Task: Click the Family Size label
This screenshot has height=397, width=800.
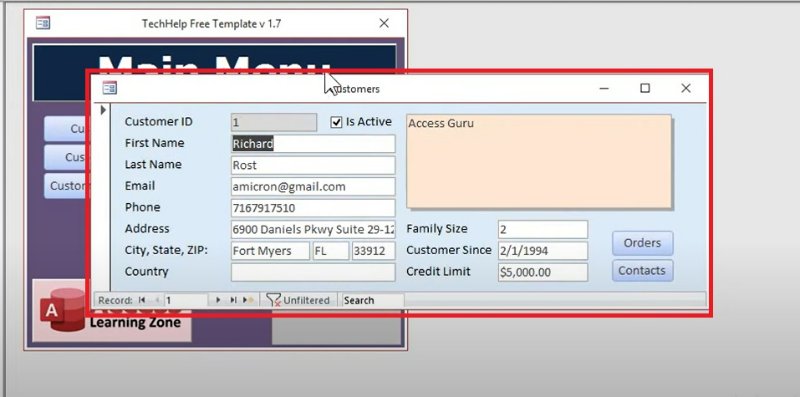Action: 437,229
